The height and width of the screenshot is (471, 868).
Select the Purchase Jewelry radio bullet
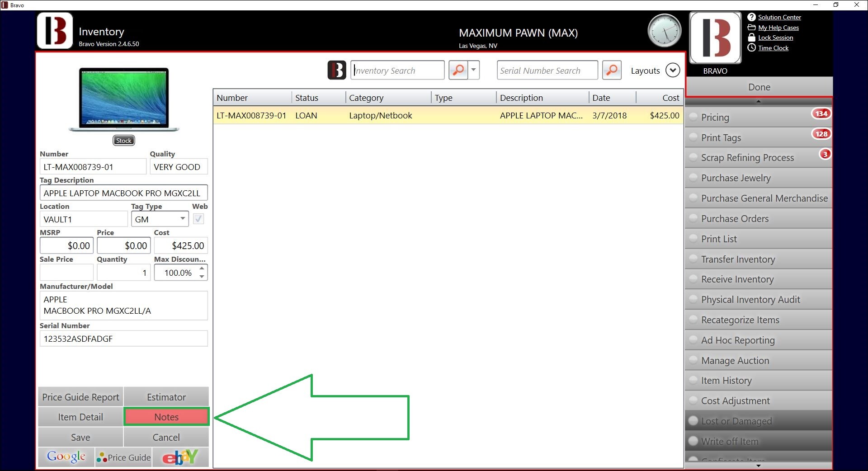point(693,178)
